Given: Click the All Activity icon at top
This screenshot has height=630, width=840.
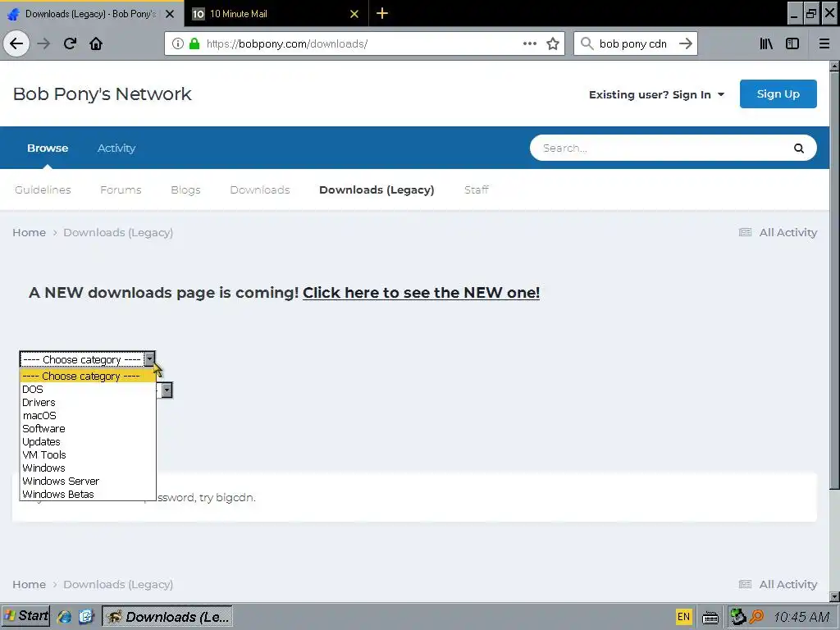Looking at the screenshot, I should click(745, 232).
